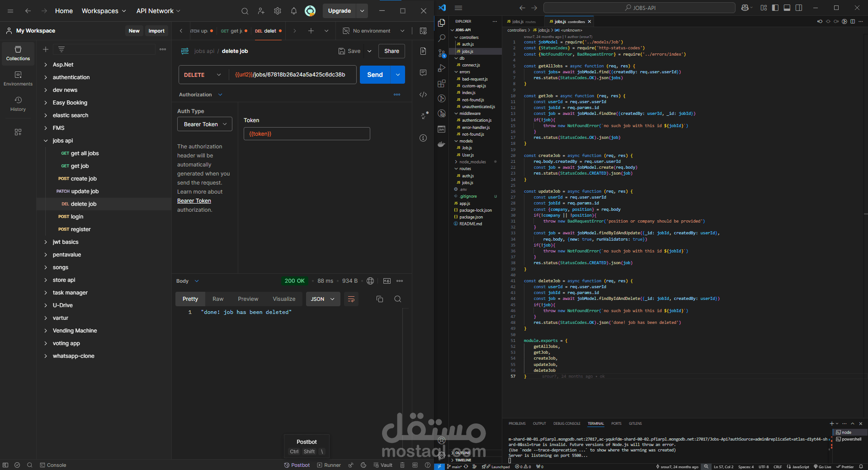Viewport: 868px width, 470px height.
Task: Click the JOBS-API command search box
Action: tap(639, 8)
